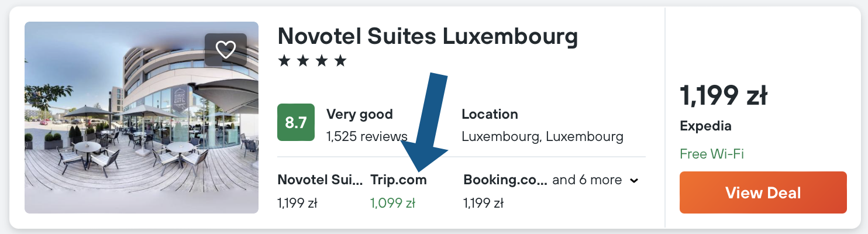This screenshot has height=234, width=868.
Task: Select the Trip.com provider offer
Action: 399,180
